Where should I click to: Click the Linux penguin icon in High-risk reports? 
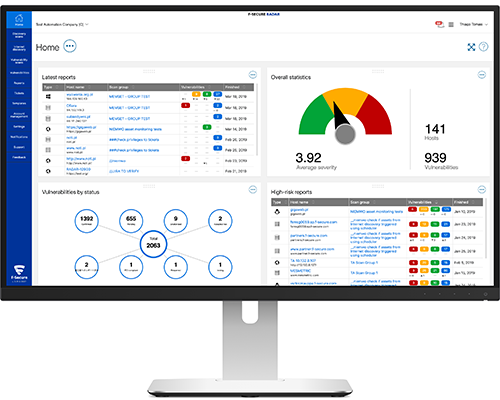point(277,212)
